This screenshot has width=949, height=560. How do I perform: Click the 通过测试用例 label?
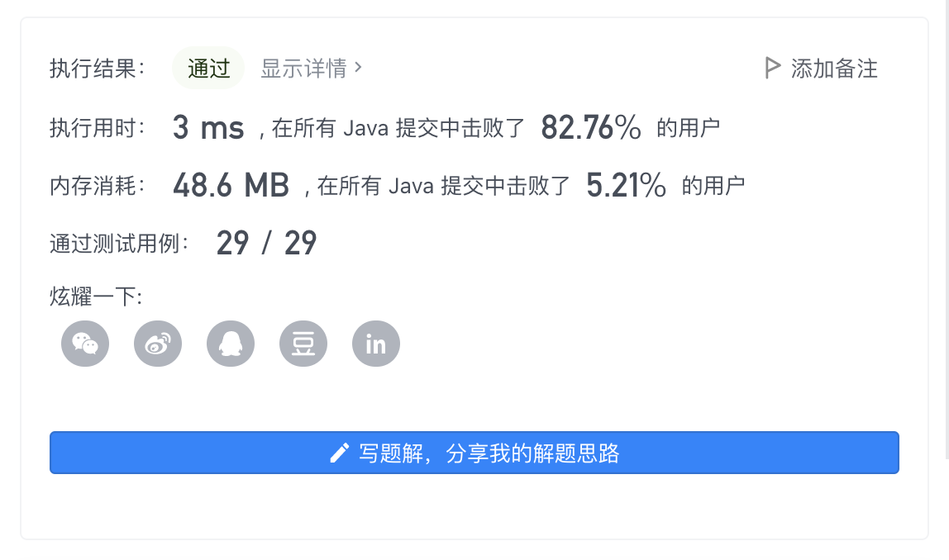tap(120, 244)
